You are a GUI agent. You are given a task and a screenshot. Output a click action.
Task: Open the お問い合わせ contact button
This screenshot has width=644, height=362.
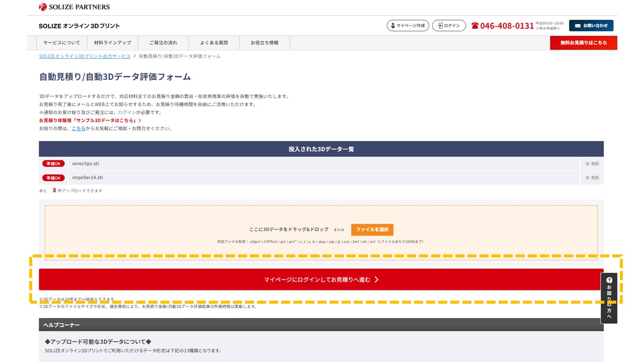[591, 26]
